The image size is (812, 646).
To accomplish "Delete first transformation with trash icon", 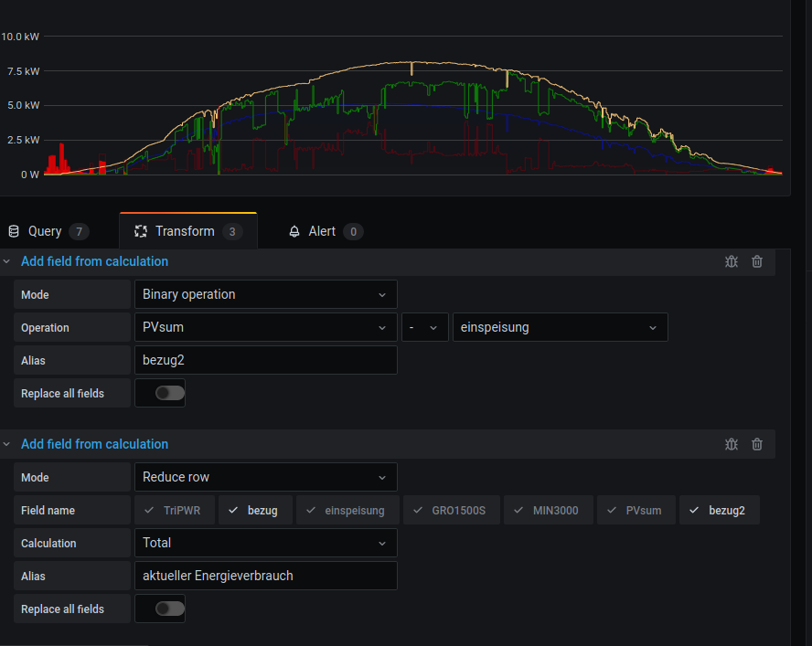I will tap(757, 261).
